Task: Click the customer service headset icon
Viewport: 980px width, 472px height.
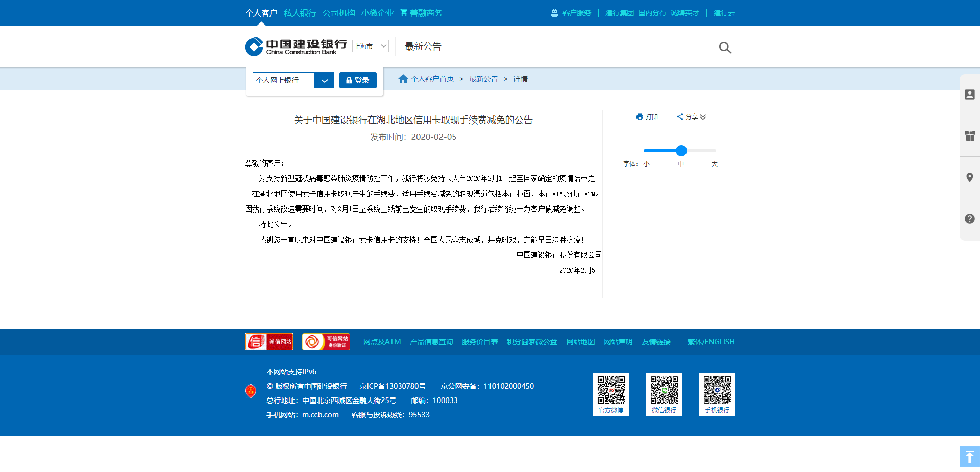Action: (554, 13)
